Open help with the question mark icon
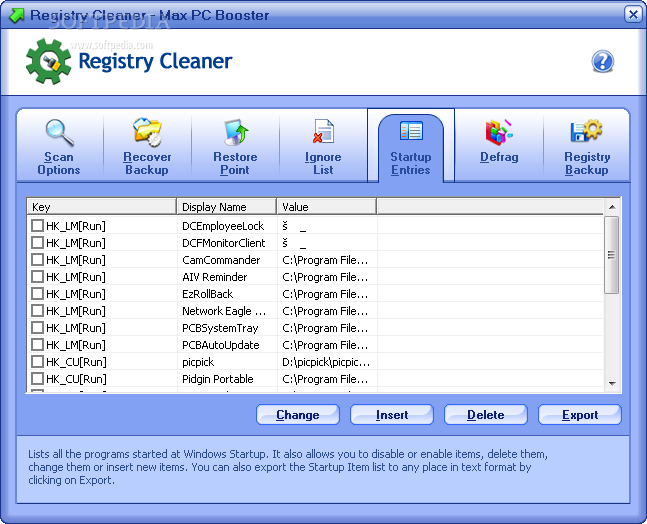Screen dimensions: 647x524 pyautogui.click(x=602, y=61)
